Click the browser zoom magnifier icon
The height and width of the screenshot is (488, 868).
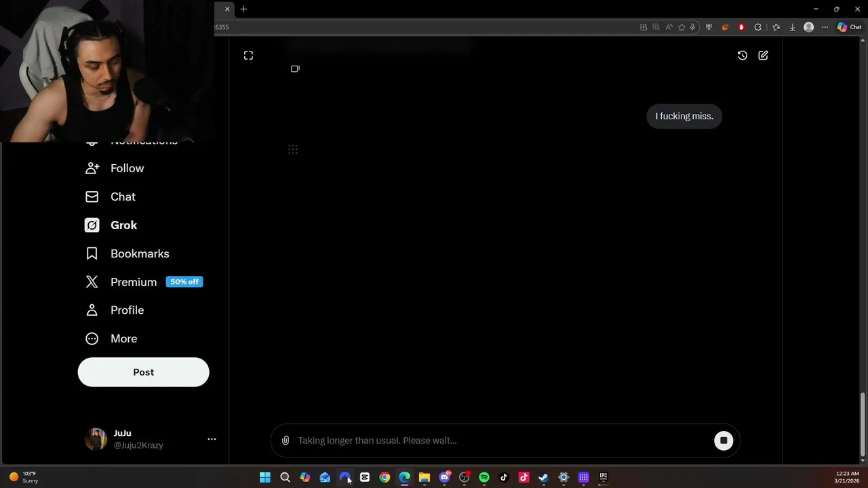tap(656, 27)
